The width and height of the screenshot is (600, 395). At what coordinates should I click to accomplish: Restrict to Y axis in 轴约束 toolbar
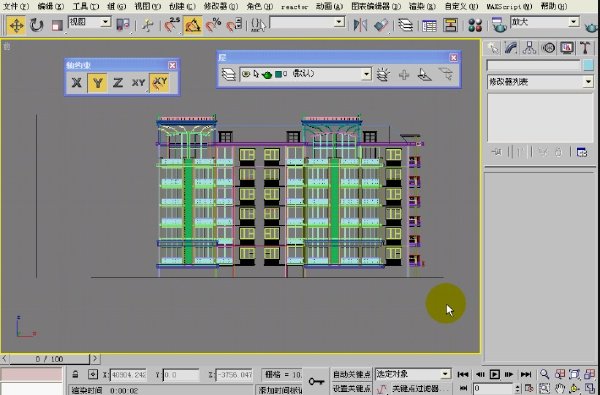97,82
